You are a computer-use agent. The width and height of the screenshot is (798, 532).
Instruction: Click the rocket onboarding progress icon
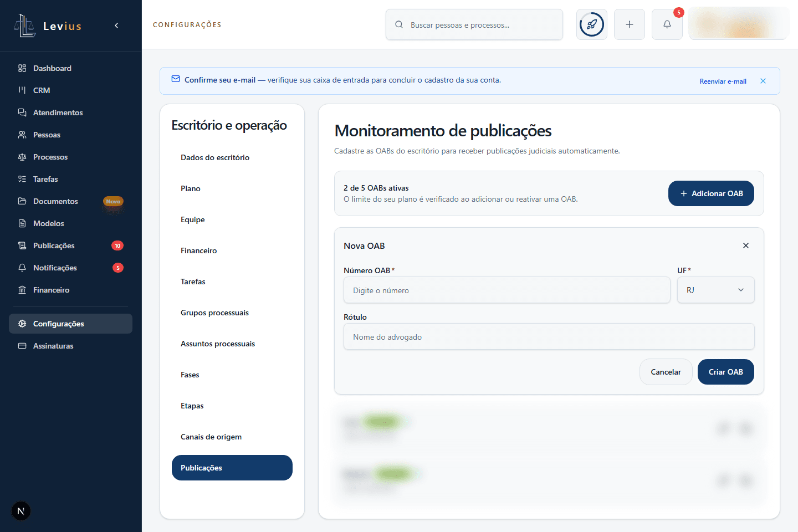point(592,24)
